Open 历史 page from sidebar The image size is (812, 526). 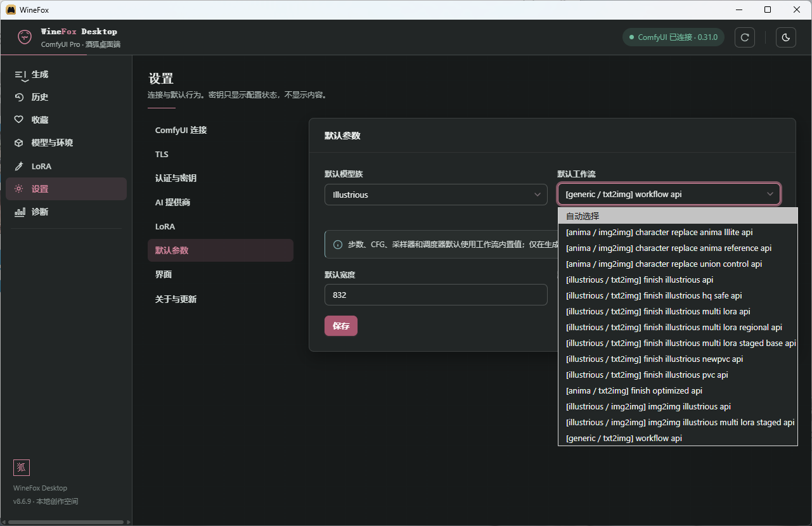[66, 98]
